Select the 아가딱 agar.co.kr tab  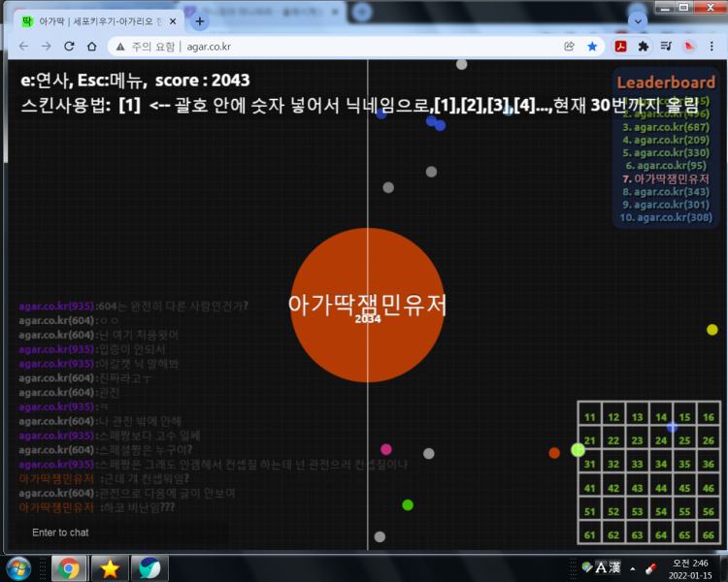coord(100,21)
